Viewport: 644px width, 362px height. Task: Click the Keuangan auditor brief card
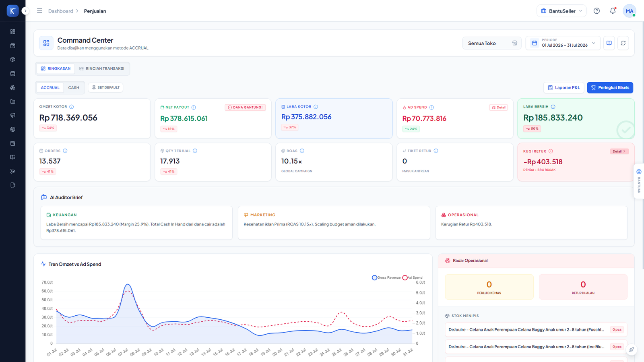[x=136, y=223]
